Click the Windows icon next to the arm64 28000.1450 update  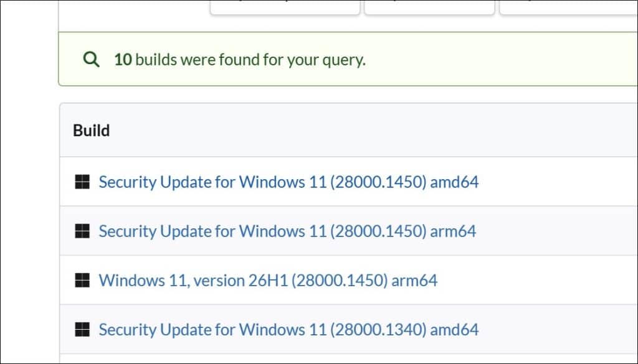click(83, 231)
